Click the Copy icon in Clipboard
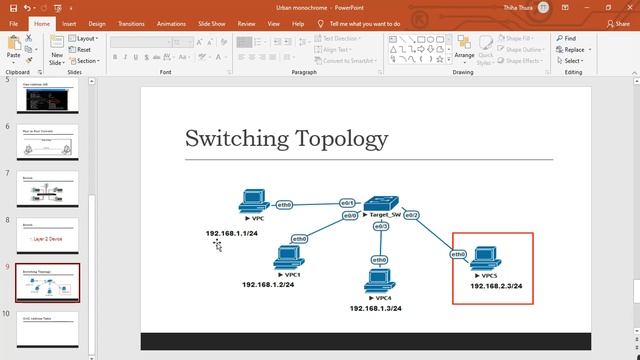The width and height of the screenshot is (640, 360). 28,49
